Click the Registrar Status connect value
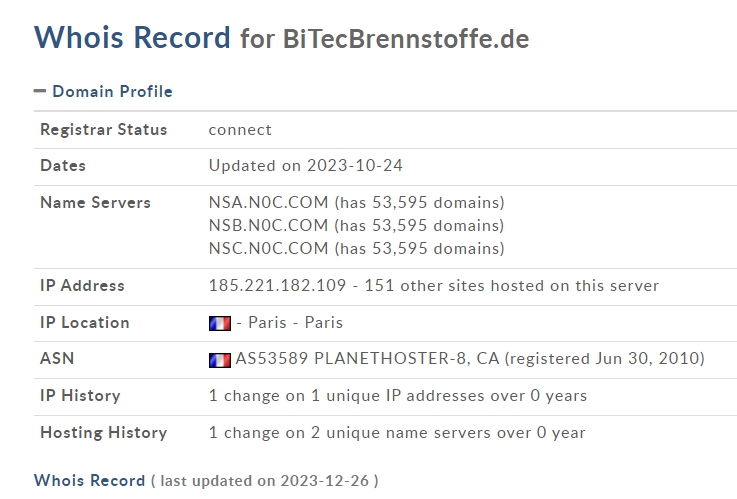This screenshot has height=499, width=737. point(240,130)
